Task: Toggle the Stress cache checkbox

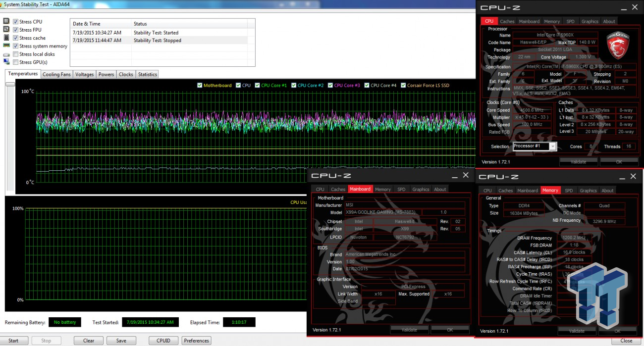Action: pyautogui.click(x=16, y=38)
